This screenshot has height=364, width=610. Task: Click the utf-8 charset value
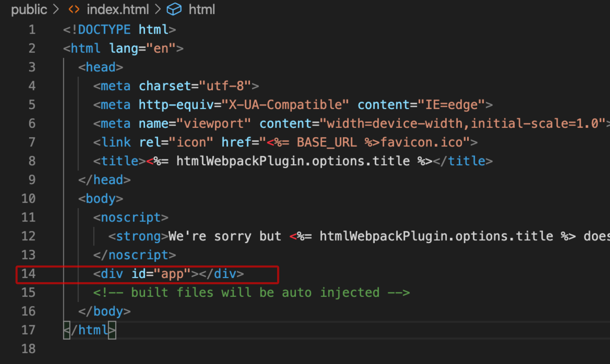coord(225,86)
